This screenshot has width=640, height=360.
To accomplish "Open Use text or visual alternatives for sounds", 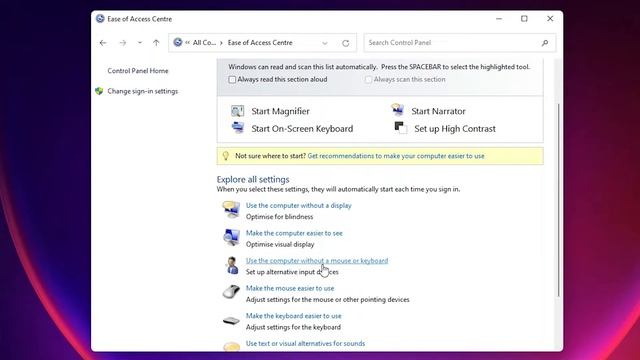I will 305,344.
